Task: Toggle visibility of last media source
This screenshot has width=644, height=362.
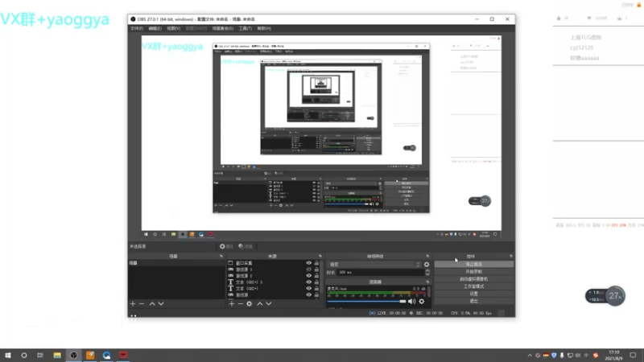Action: pyautogui.click(x=309, y=294)
